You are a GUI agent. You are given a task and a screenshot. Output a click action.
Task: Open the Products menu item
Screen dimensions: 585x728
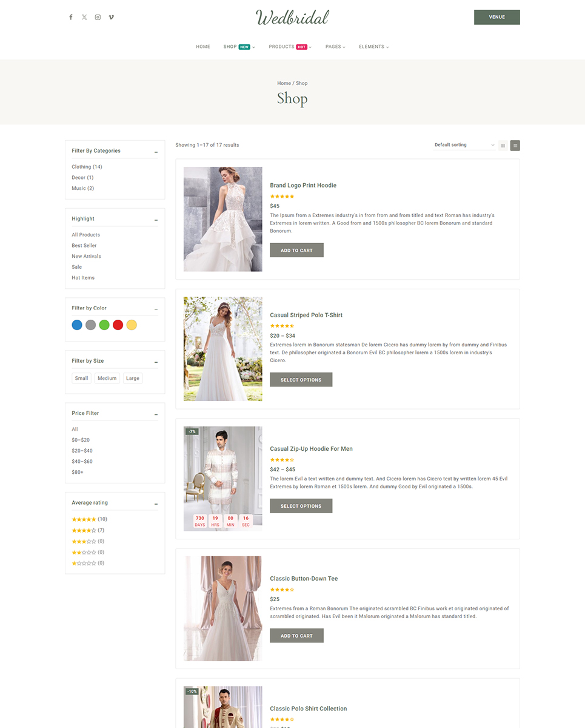pyautogui.click(x=281, y=47)
